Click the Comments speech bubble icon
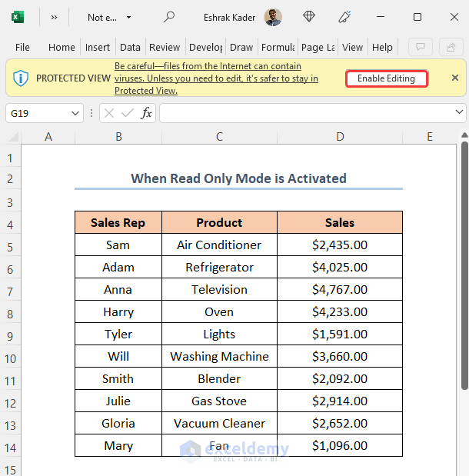The width and height of the screenshot is (469, 476). tap(420, 47)
